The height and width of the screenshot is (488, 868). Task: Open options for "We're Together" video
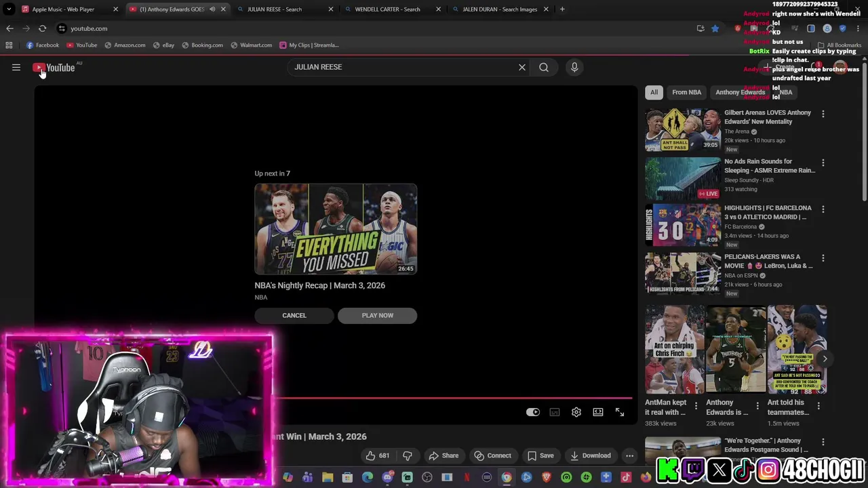[x=823, y=442]
